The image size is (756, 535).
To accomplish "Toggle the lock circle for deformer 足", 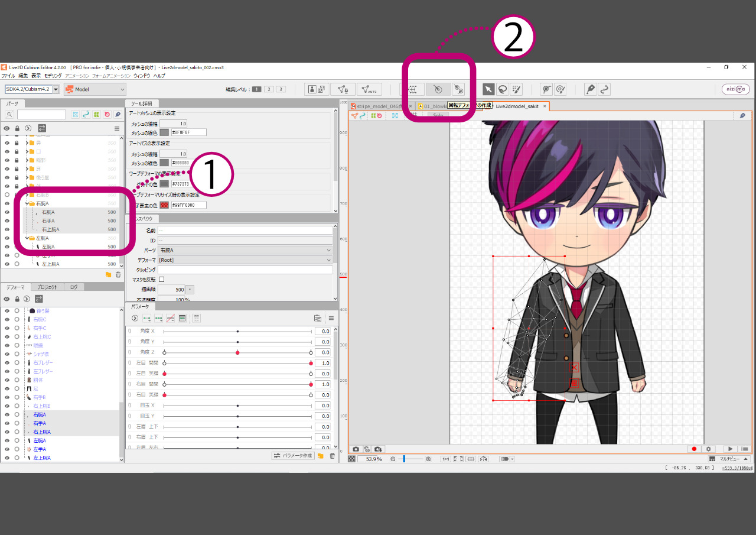I will [x=17, y=388].
